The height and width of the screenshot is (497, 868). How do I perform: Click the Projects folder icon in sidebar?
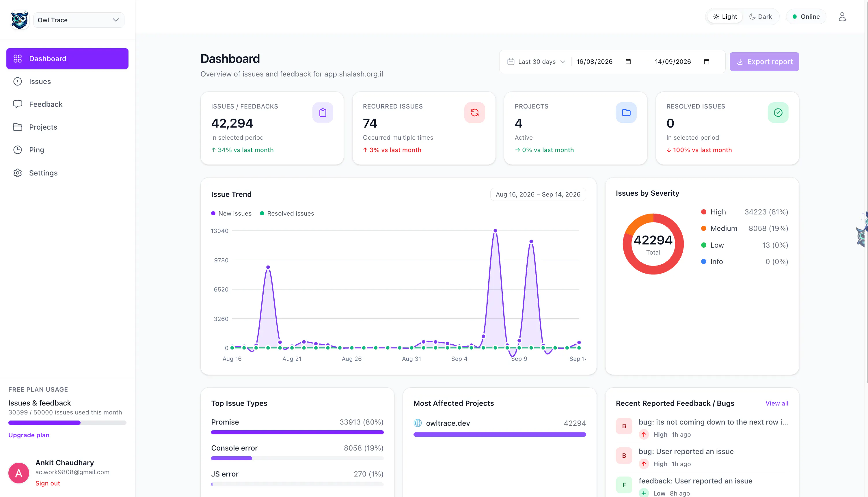pyautogui.click(x=17, y=127)
